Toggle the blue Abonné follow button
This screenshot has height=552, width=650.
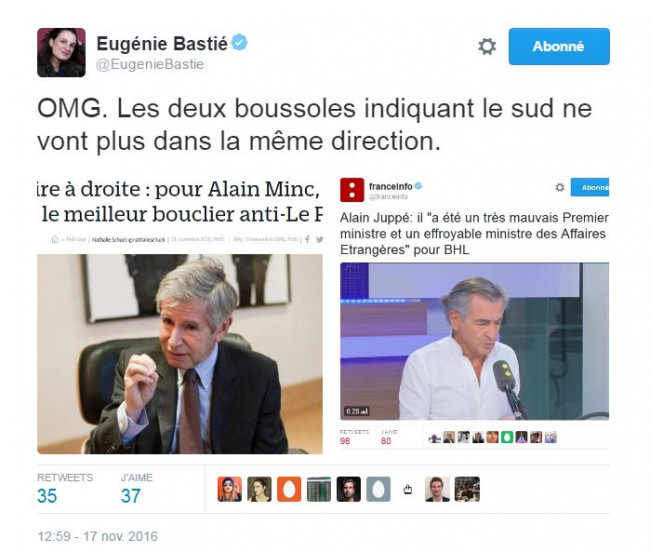(559, 46)
